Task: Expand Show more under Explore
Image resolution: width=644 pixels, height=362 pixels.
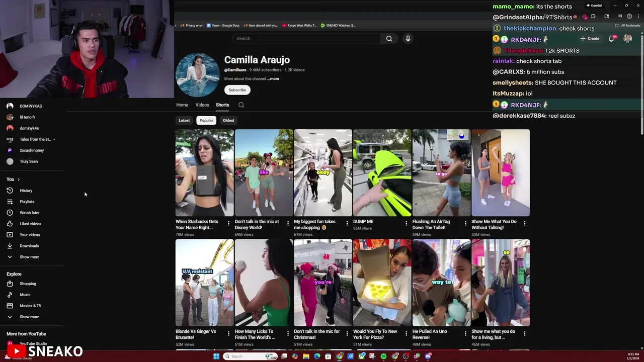Action: point(23,317)
